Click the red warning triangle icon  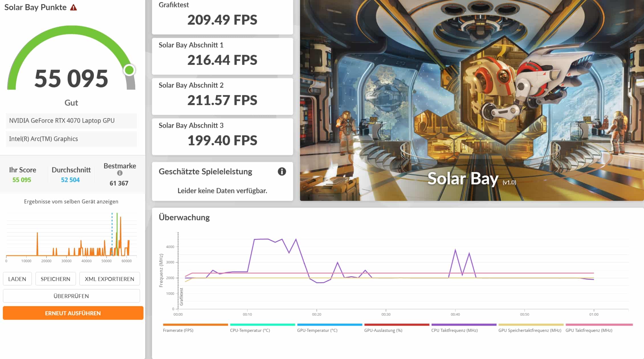74,7
